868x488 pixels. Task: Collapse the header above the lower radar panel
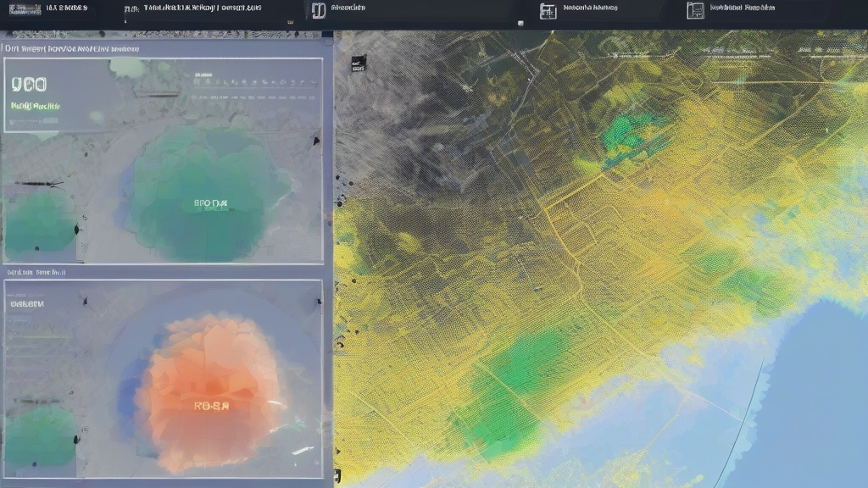click(x=36, y=273)
